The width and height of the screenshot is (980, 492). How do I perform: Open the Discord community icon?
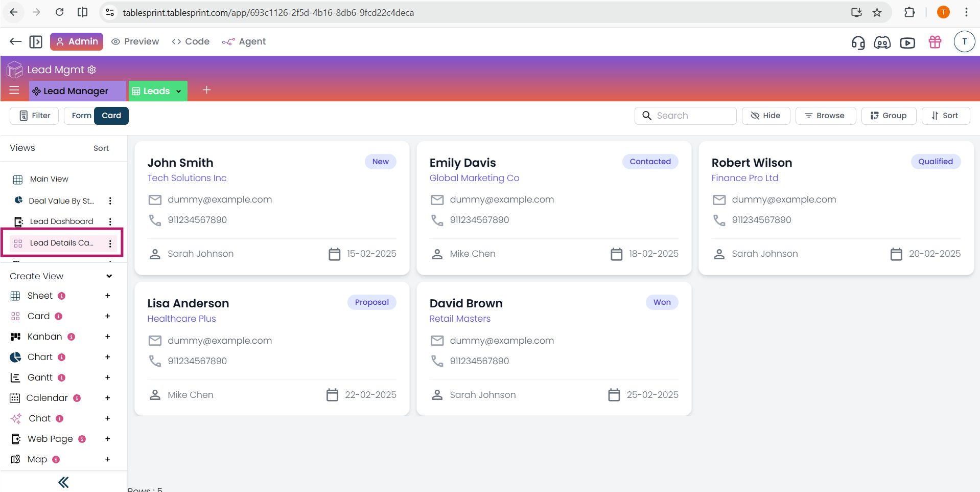[882, 42]
